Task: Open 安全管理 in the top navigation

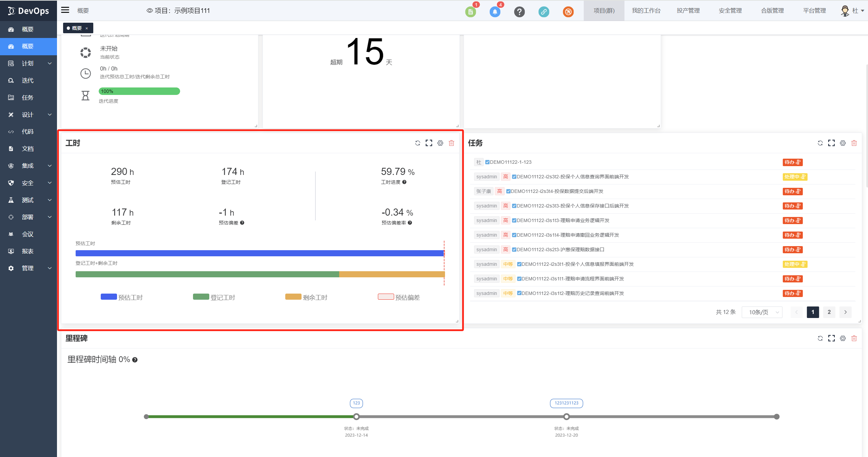Action: (x=730, y=11)
